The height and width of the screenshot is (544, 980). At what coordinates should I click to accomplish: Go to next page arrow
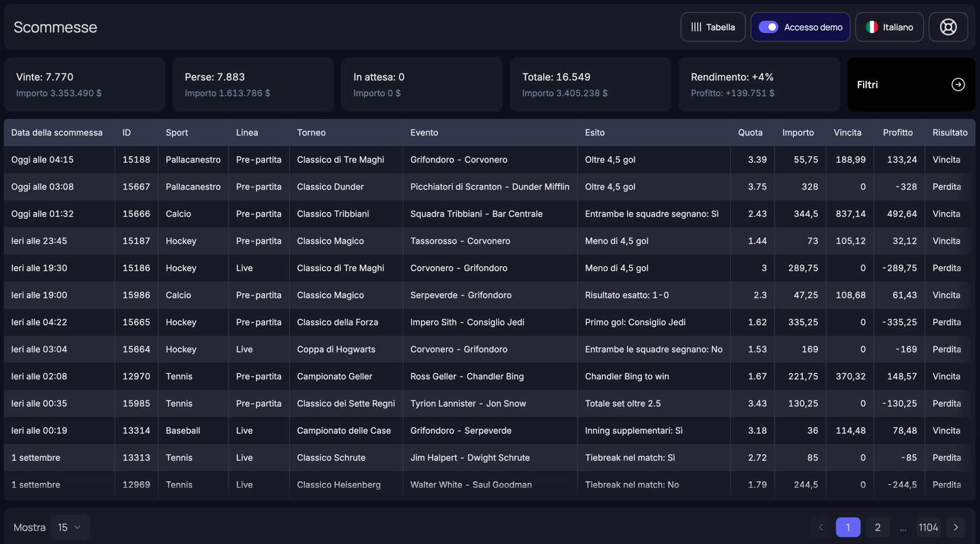[956, 527]
